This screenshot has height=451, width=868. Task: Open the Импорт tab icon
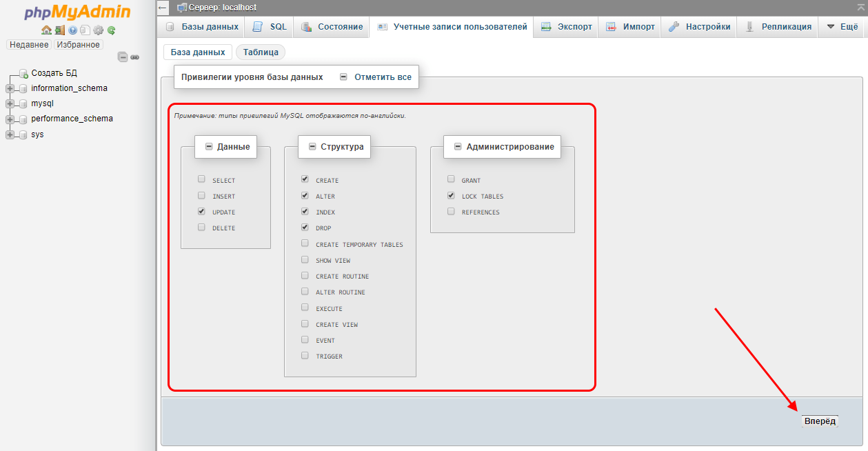point(611,27)
